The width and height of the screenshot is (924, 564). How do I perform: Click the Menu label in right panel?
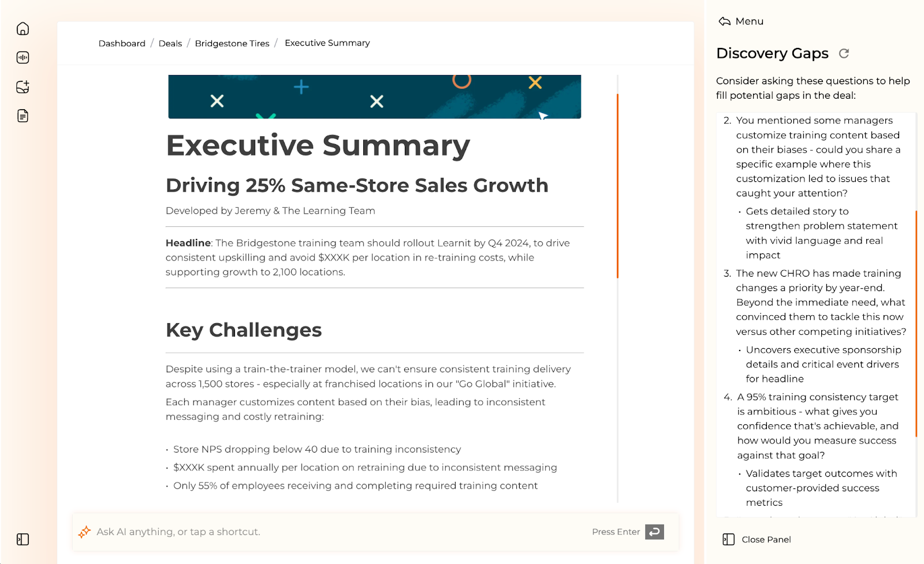pyautogui.click(x=750, y=21)
